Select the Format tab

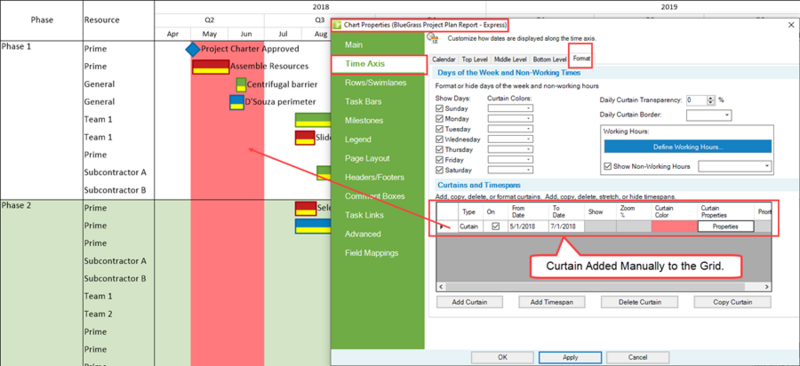(581, 59)
